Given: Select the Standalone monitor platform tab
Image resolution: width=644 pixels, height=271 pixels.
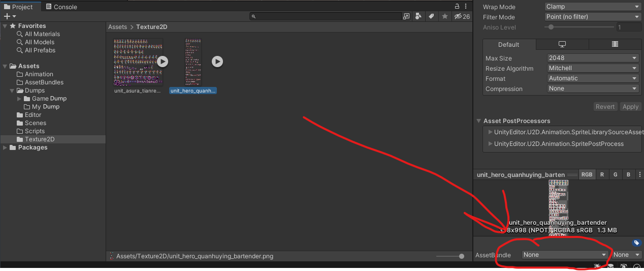Looking at the screenshot, I should click(562, 44).
